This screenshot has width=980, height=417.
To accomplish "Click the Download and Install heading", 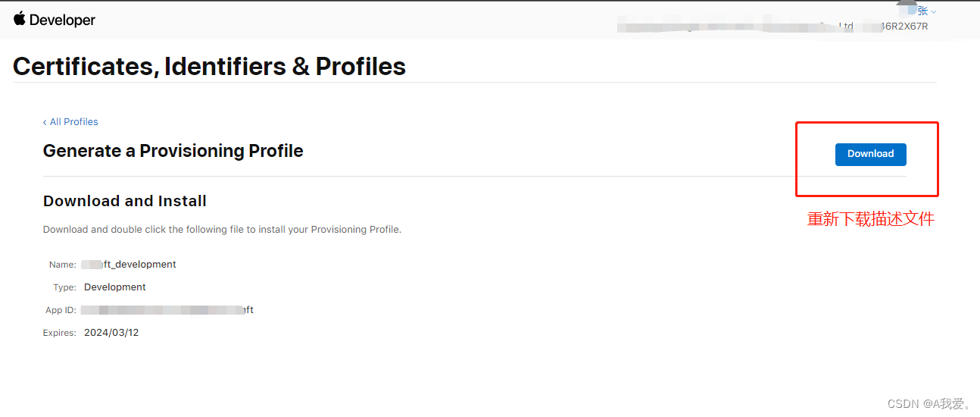I will [125, 201].
